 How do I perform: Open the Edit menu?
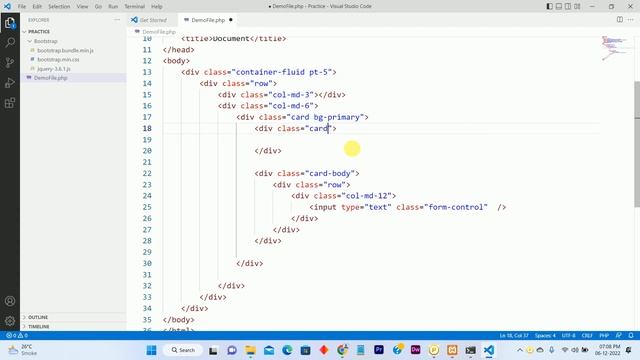coord(37,7)
